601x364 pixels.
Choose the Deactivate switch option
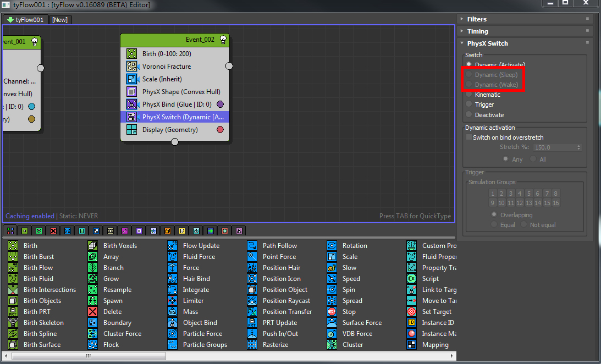pyautogui.click(x=469, y=115)
